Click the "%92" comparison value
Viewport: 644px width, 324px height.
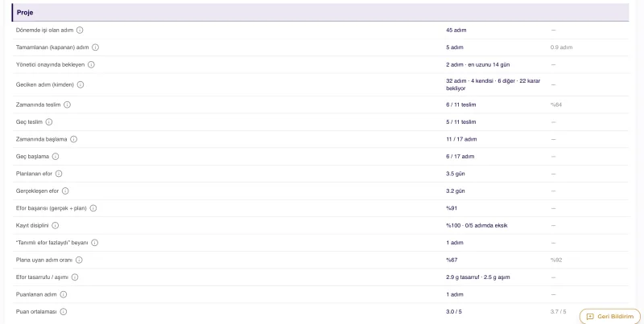pyautogui.click(x=556, y=260)
